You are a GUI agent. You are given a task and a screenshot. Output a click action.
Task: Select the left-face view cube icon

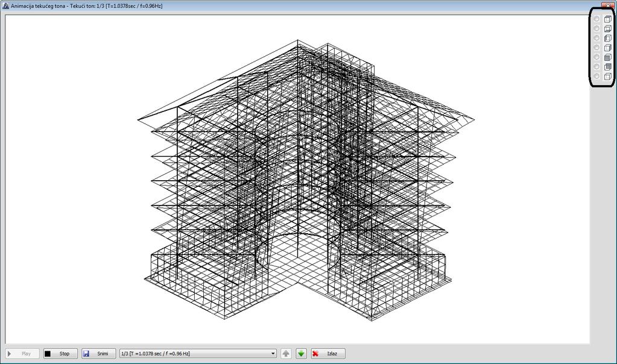(607, 38)
